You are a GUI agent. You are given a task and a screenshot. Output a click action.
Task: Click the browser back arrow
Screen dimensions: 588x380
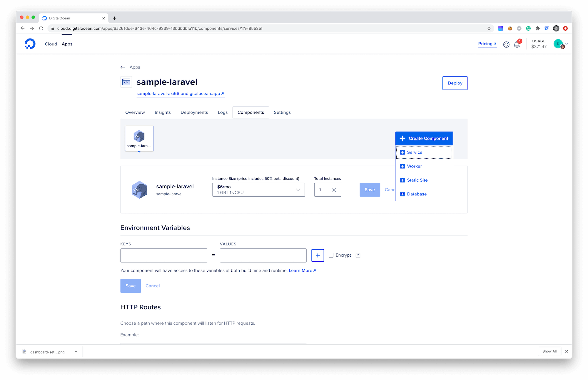[23, 28]
